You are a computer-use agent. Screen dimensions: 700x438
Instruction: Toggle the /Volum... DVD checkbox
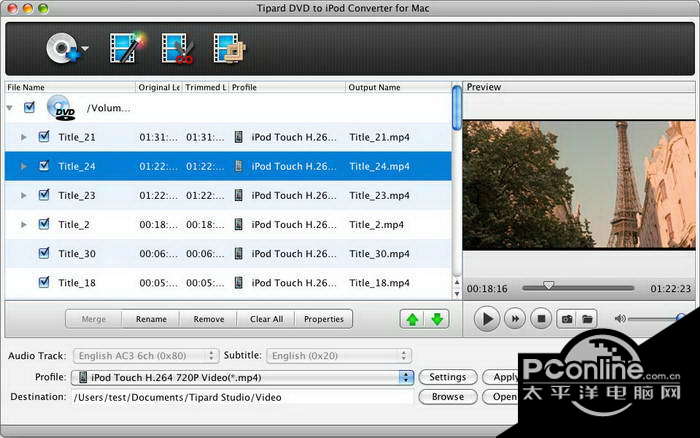29,107
